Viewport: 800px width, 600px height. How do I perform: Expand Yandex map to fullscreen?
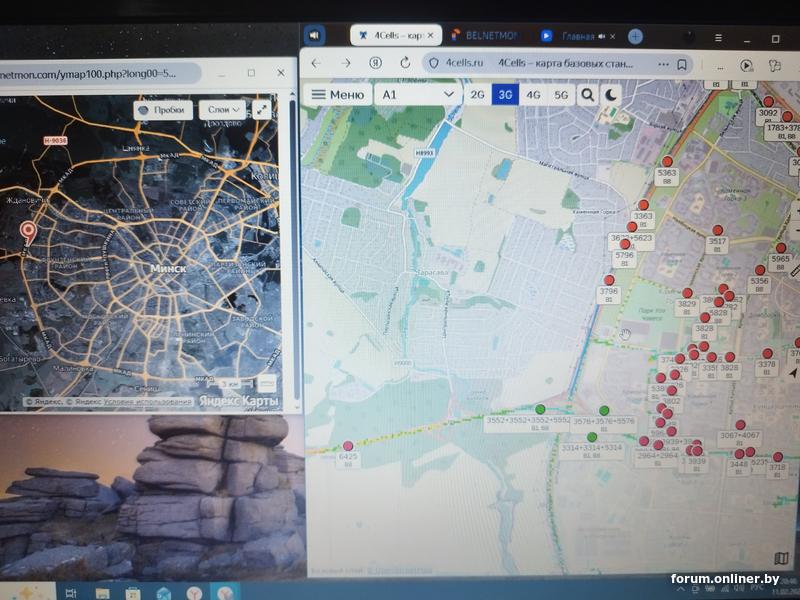(261, 110)
